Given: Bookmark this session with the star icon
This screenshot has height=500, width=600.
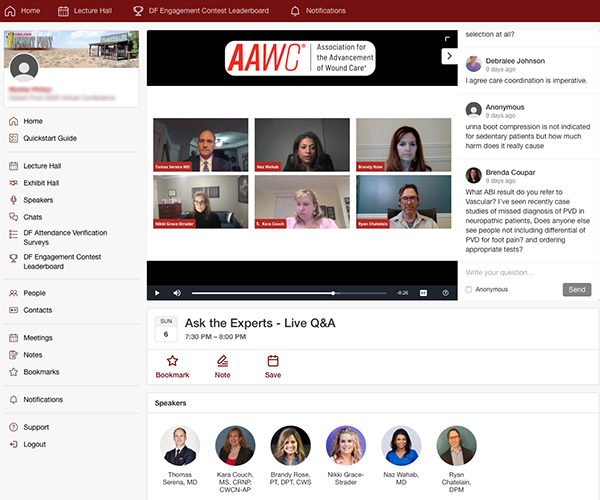Looking at the screenshot, I should [172, 361].
